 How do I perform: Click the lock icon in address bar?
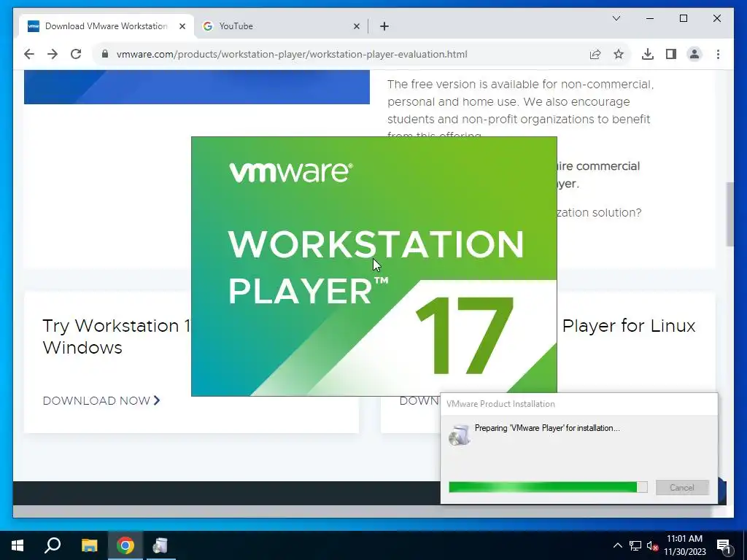coord(105,54)
